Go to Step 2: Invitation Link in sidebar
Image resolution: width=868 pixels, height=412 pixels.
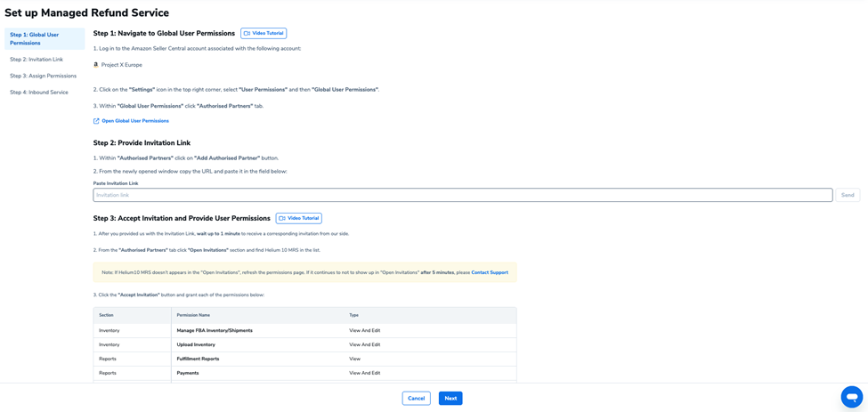point(37,60)
